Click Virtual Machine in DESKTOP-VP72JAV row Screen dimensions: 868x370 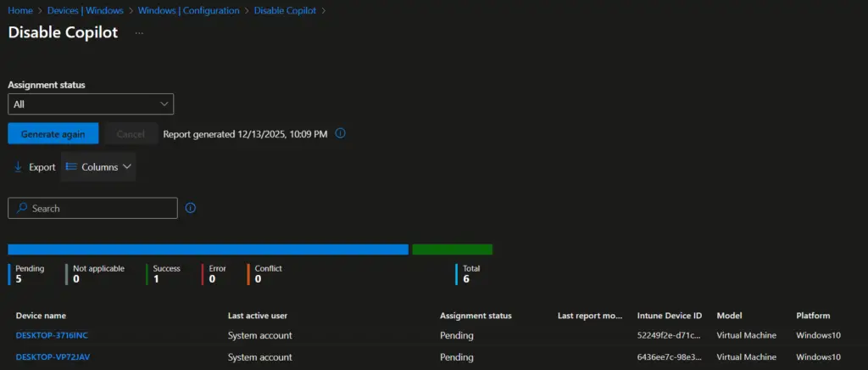click(746, 356)
